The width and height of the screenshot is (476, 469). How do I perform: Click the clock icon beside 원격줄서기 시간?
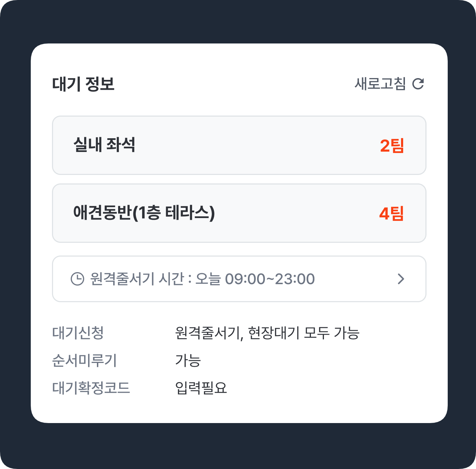(x=77, y=279)
